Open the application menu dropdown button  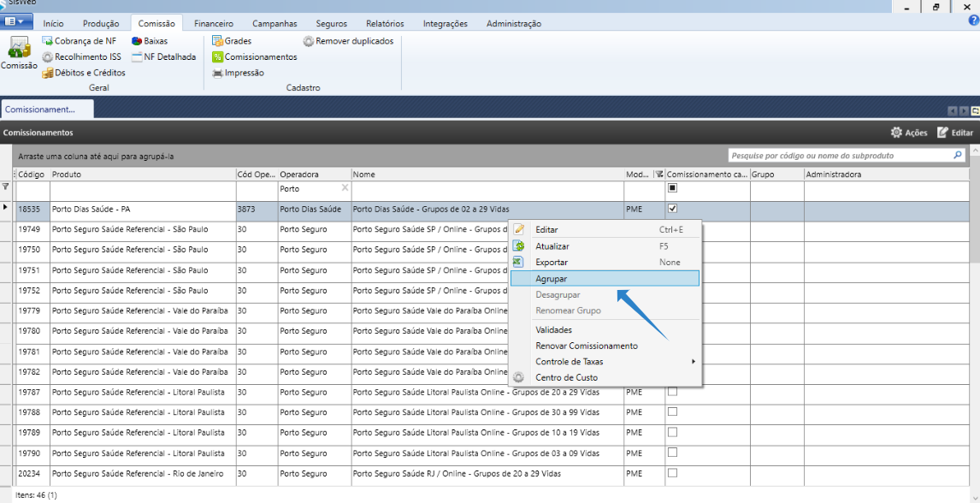[16, 22]
